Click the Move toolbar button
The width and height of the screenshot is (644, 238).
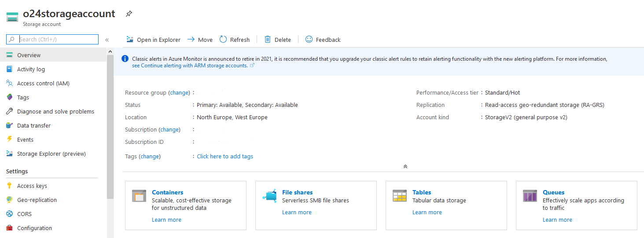[200, 40]
